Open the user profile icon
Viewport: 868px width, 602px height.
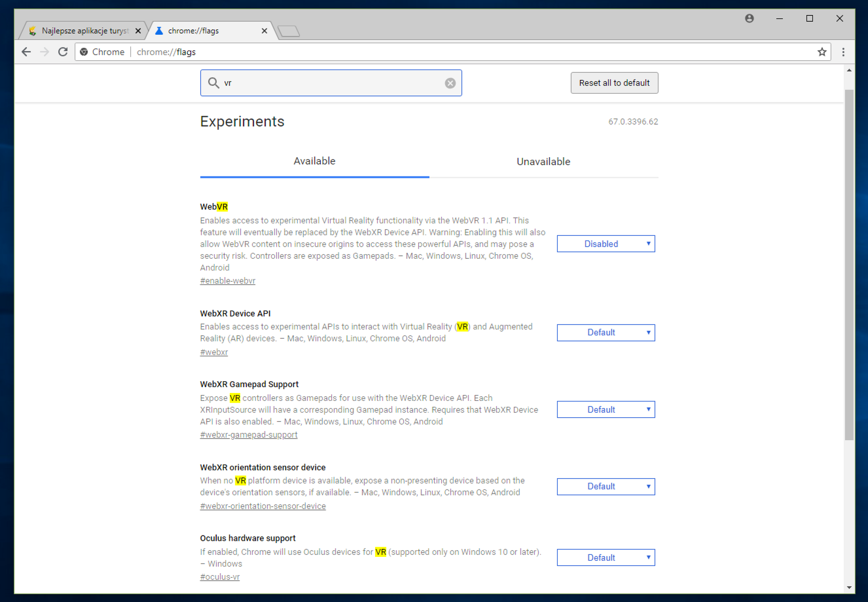click(749, 18)
